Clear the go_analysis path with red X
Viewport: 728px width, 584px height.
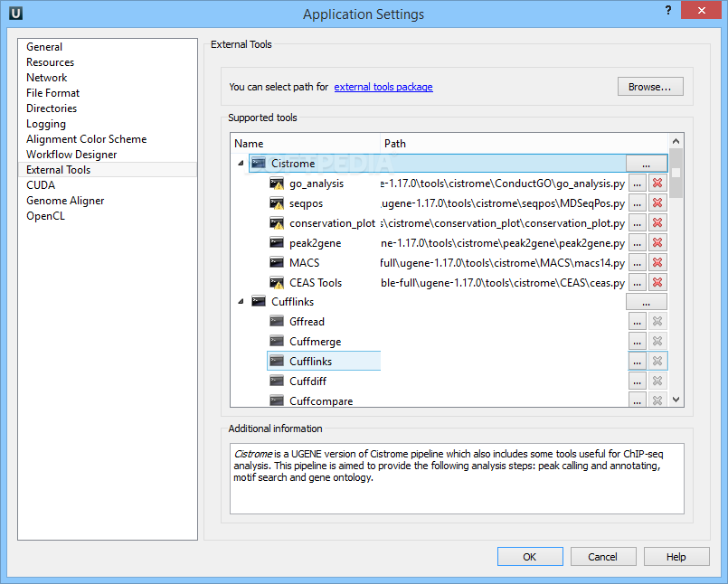657,184
